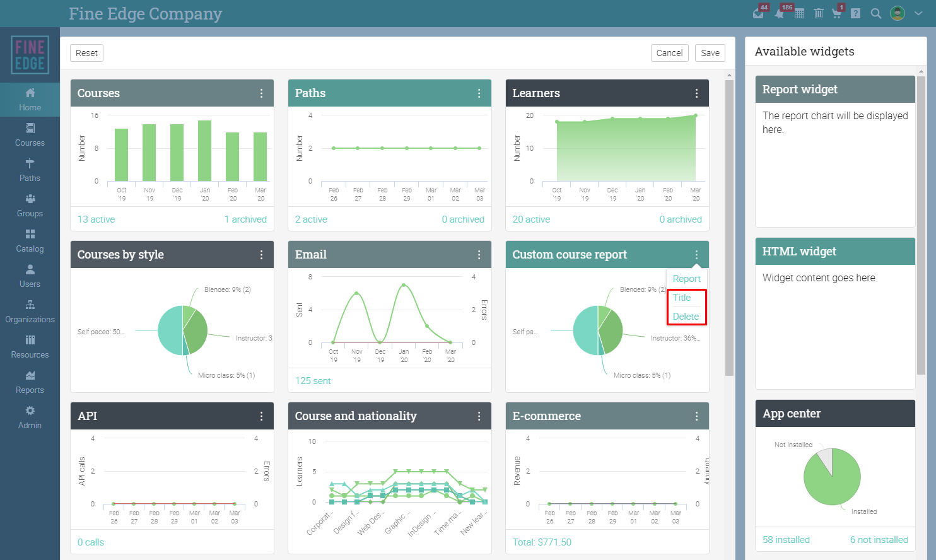Open the Courses widget options menu
This screenshot has width=936, height=560.
click(262, 93)
